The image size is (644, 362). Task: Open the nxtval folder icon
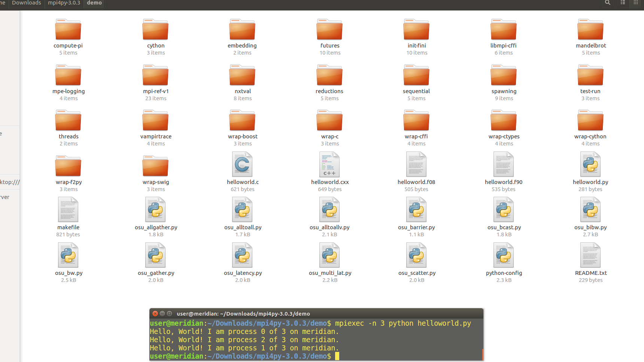(x=242, y=75)
